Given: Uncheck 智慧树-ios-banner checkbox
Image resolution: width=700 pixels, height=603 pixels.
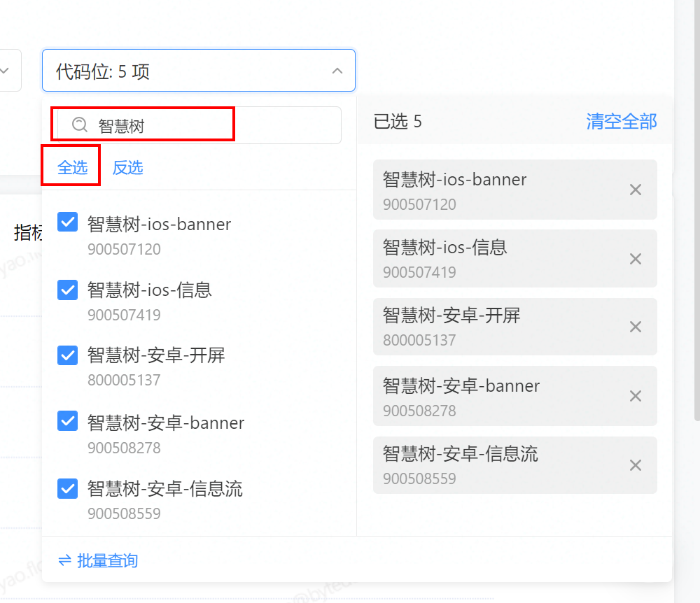Looking at the screenshot, I should click(67, 222).
